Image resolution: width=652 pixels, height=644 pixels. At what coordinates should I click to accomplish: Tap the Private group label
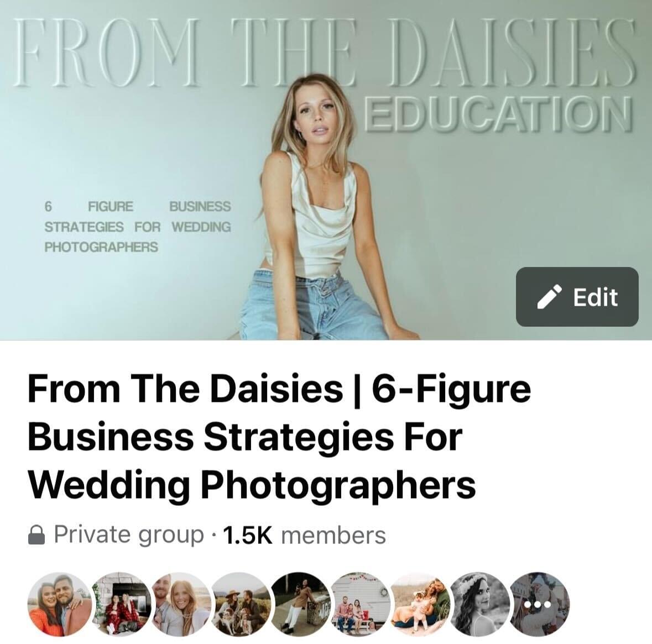click(129, 535)
